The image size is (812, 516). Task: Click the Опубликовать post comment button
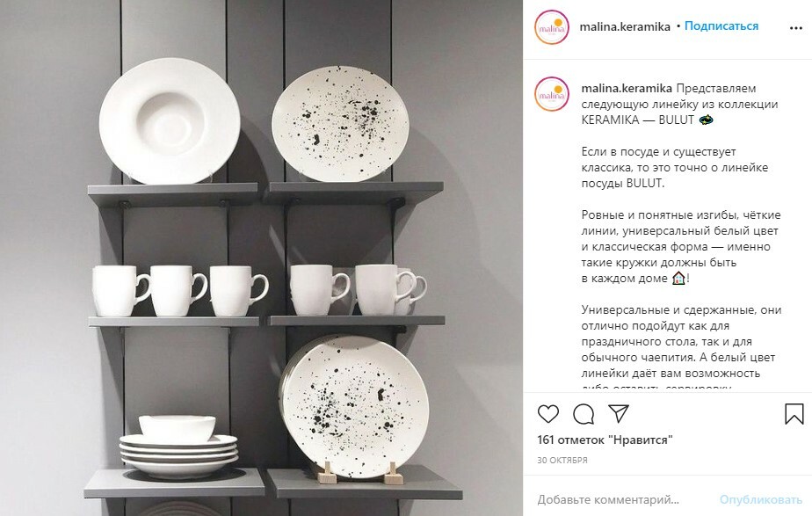761,500
